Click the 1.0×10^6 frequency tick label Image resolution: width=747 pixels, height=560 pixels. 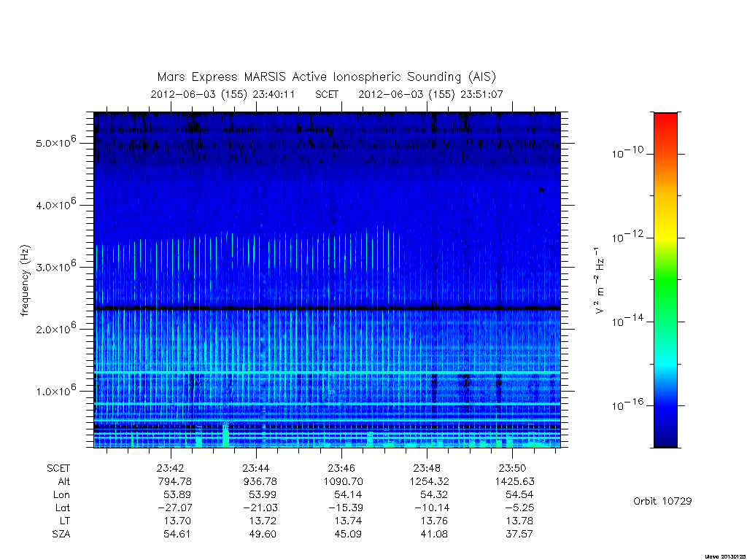point(55,390)
